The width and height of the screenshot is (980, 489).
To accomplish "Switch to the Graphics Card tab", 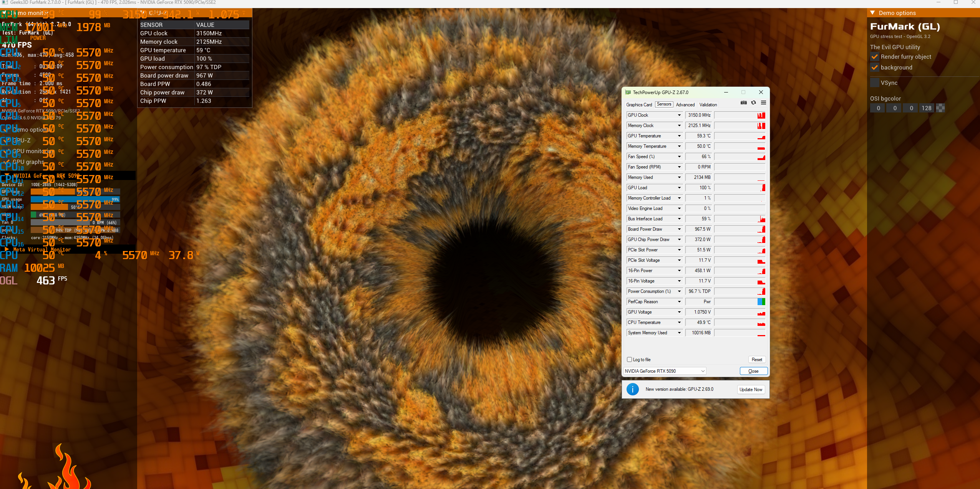I will (639, 105).
